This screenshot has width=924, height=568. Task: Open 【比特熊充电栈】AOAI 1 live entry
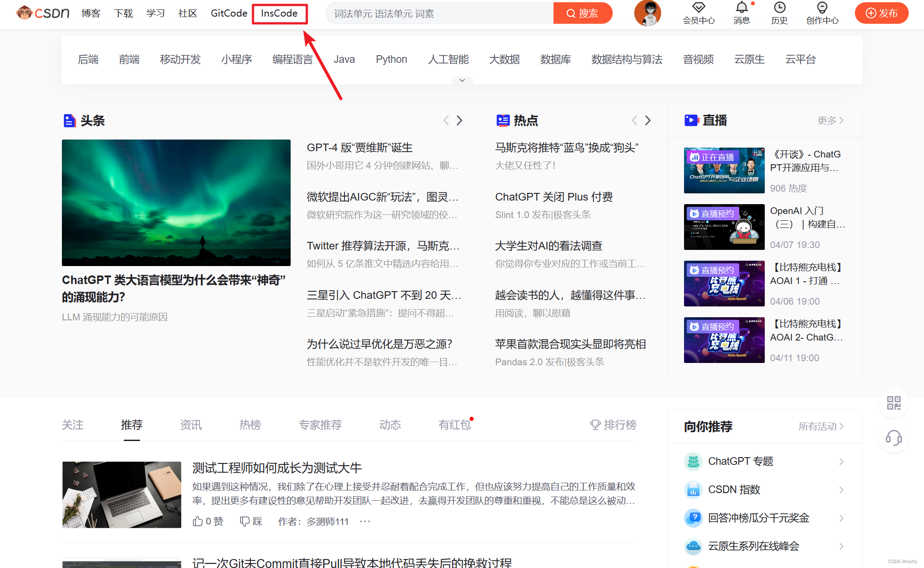point(806,274)
